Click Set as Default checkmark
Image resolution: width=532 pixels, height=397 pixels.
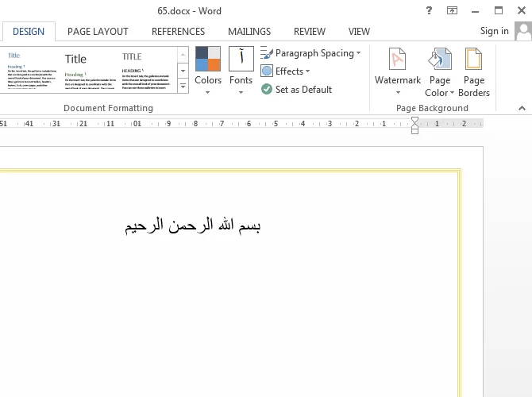pos(268,90)
